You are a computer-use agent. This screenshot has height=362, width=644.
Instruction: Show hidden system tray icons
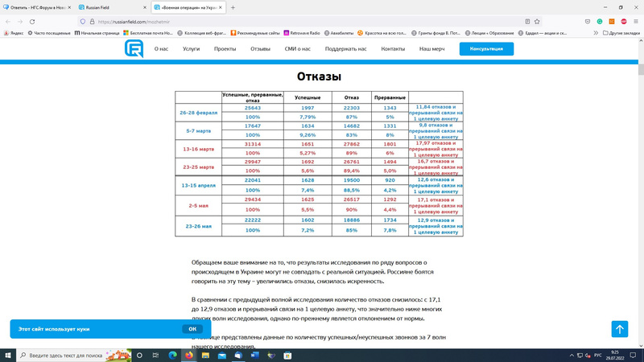pyautogui.click(x=572, y=356)
